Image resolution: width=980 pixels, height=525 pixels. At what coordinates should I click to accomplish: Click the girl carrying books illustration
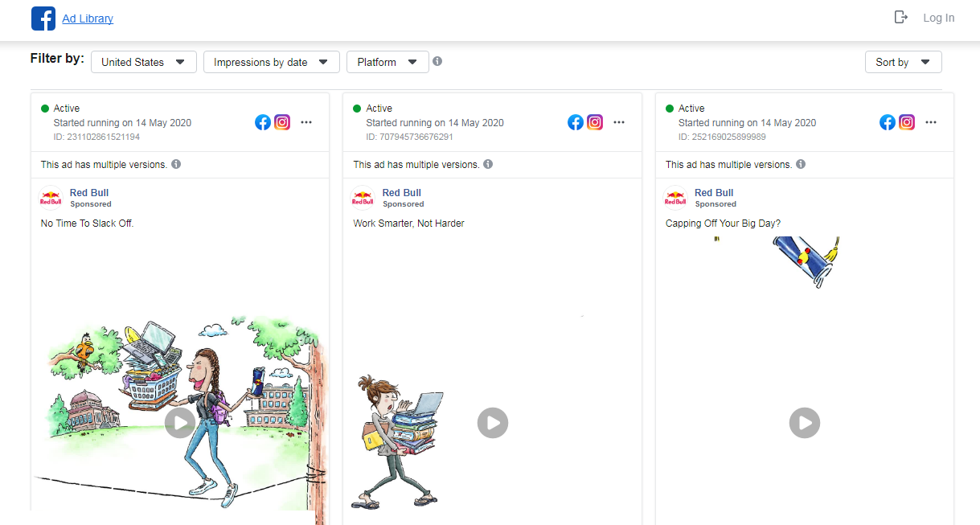pyautogui.click(x=400, y=441)
